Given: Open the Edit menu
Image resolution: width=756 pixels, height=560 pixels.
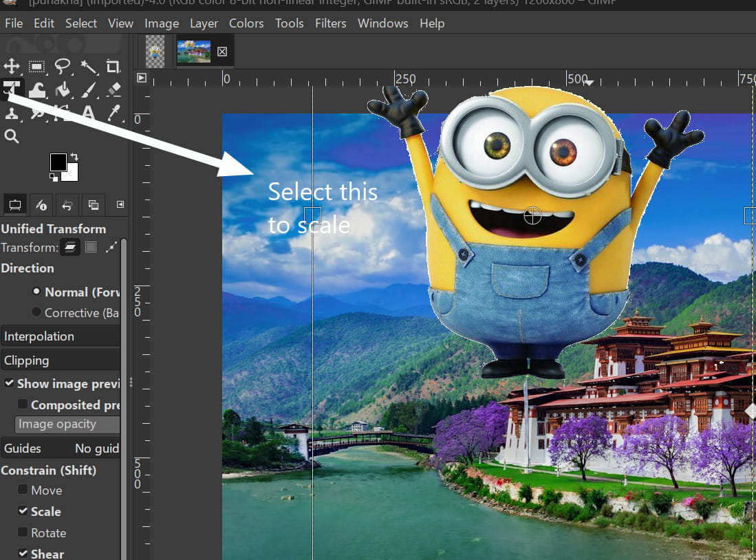Looking at the screenshot, I should point(44,23).
